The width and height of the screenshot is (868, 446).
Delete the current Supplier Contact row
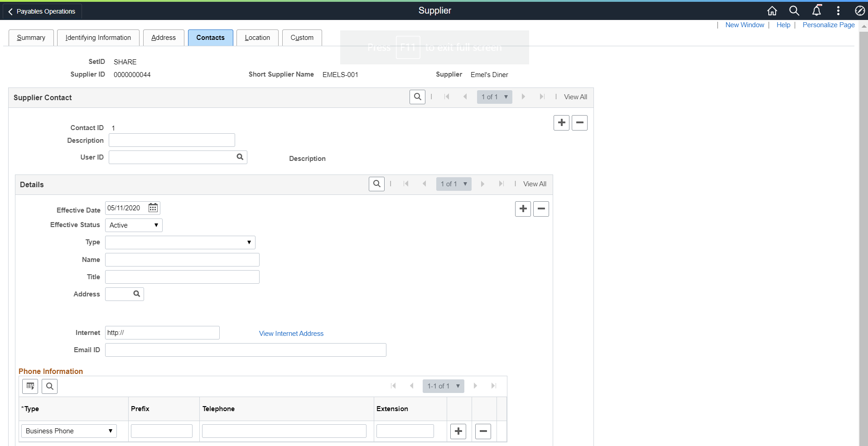click(579, 123)
